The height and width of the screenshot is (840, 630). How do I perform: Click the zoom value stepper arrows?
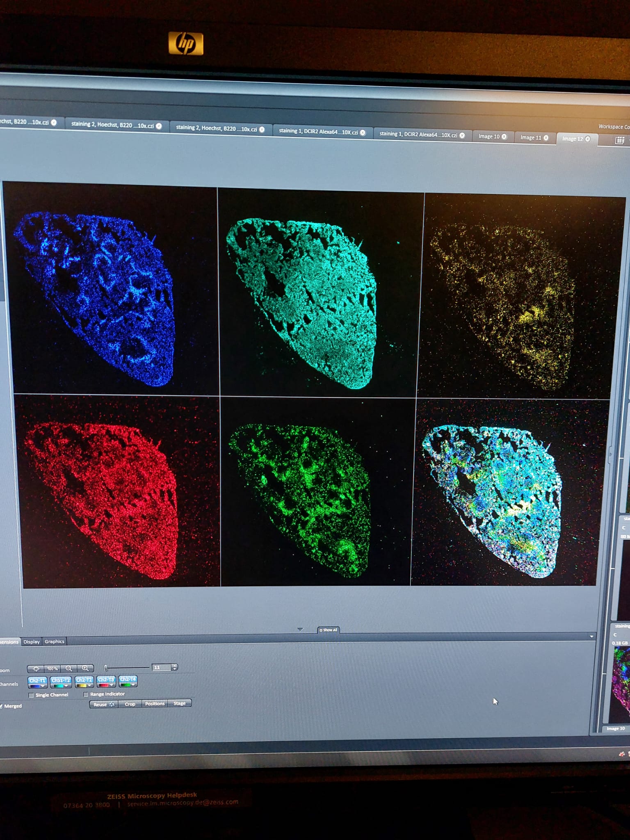coord(175,667)
